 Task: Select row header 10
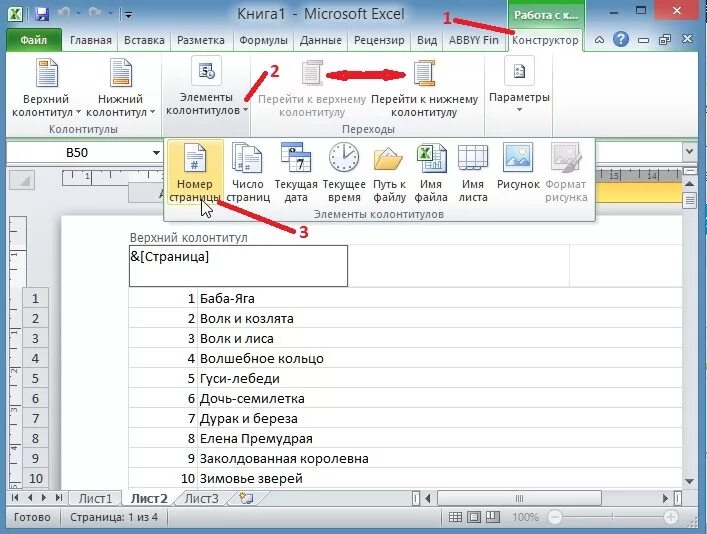pyautogui.click(x=35, y=478)
